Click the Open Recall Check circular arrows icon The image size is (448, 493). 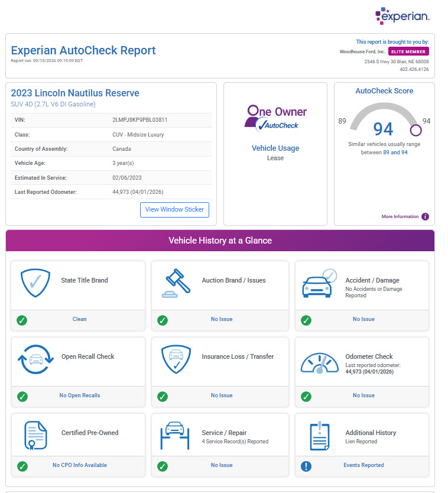pyautogui.click(x=35, y=359)
